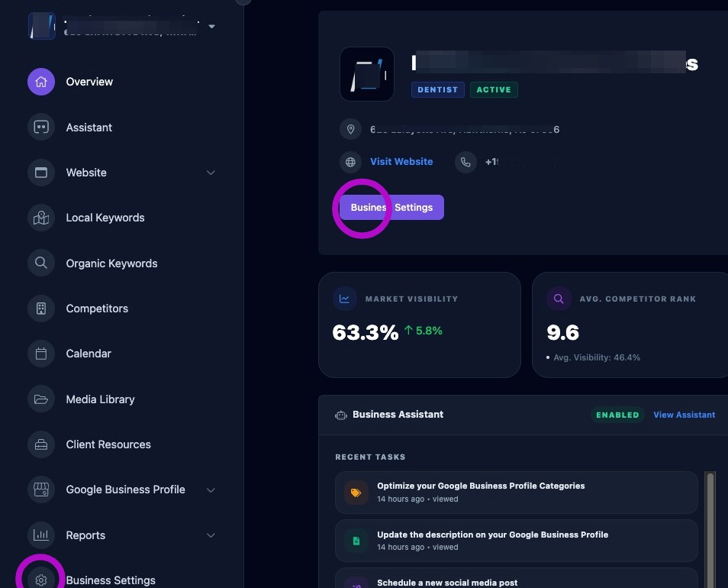The height and width of the screenshot is (588, 728).
Task: Expand the Google Business Profile chevron
Action: tap(211, 490)
